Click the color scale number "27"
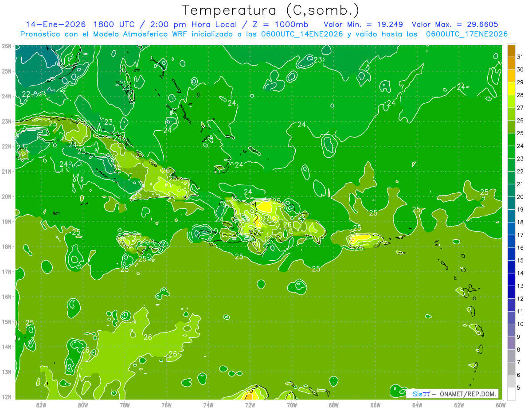 click(520, 108)
